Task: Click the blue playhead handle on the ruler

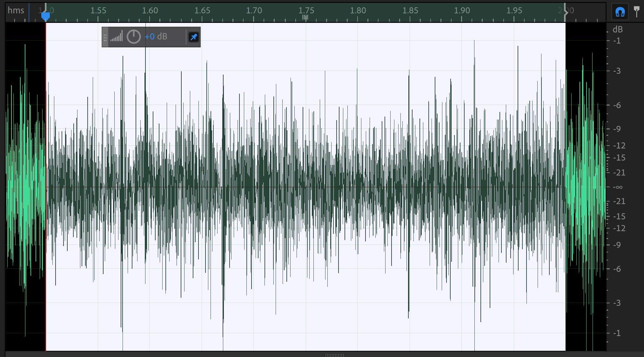Action: [x=45, y=16]
